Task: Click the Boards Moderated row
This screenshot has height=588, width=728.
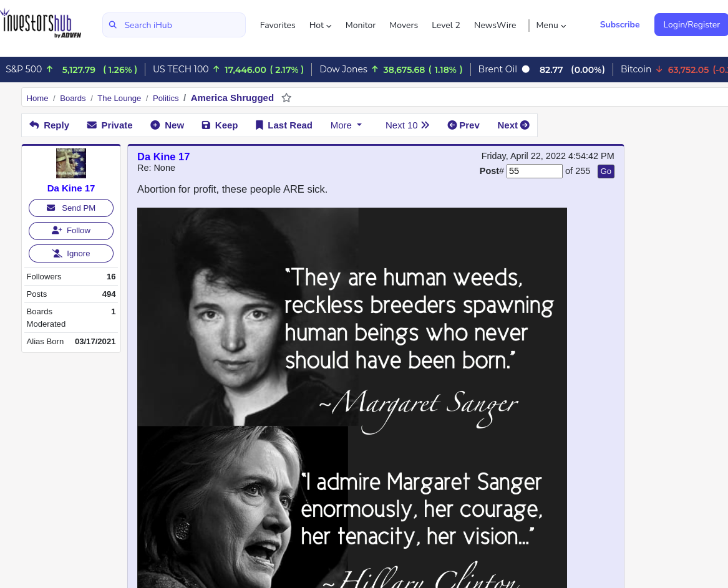Action: 71,318
